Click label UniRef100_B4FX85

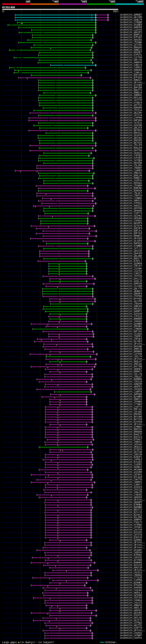(131, 75)
